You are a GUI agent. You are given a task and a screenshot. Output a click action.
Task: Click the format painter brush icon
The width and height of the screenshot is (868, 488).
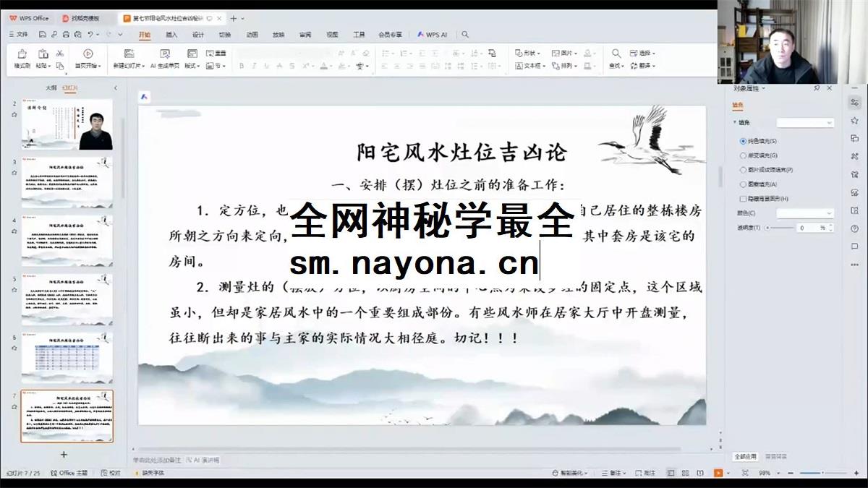coord(22,53)
